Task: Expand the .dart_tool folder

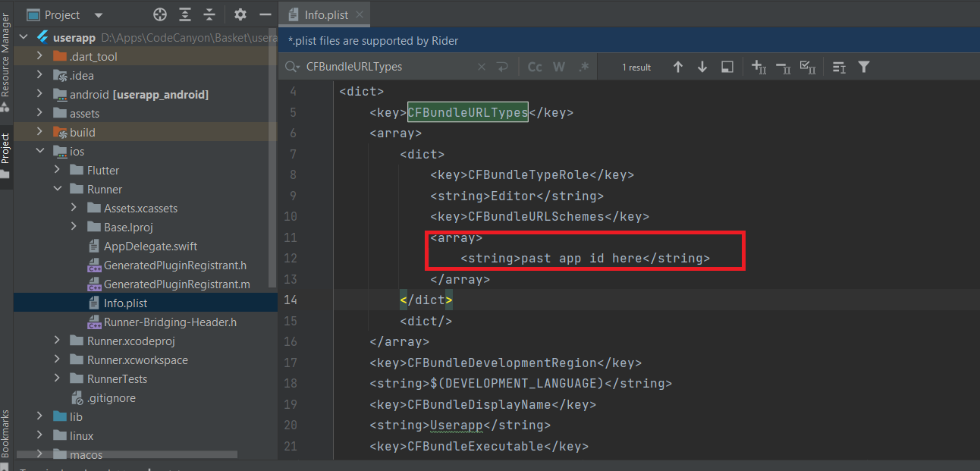Action: pyautogui.click(x=39, y=57)
